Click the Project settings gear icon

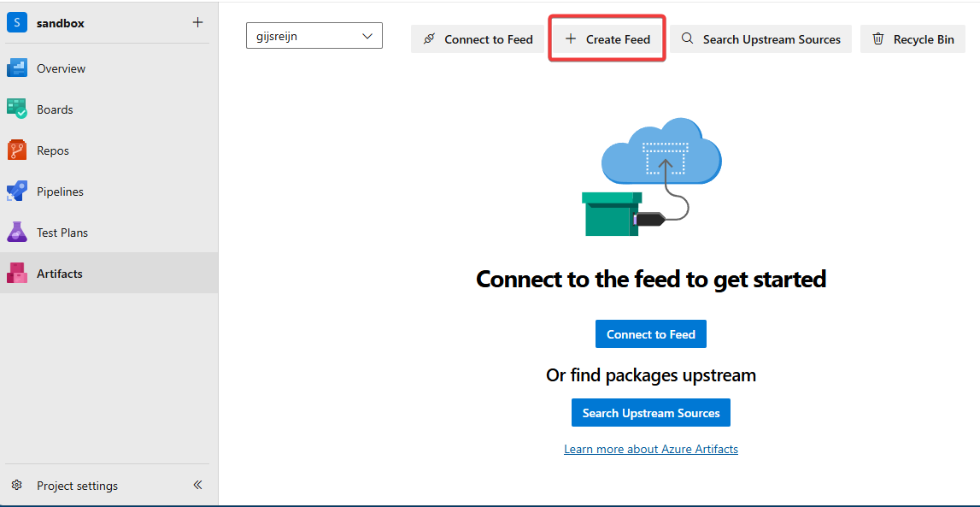pyautogui.click(x=17, y=486)
